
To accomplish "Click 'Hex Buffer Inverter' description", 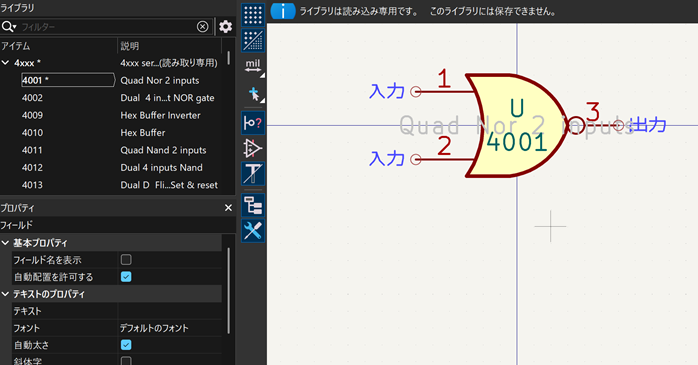I will click(x=160, y=115).
